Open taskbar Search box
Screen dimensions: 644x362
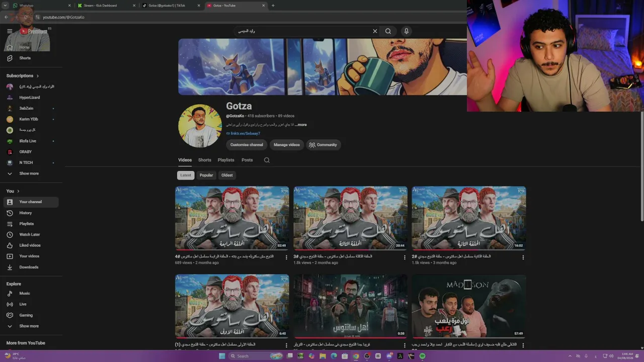256,356
